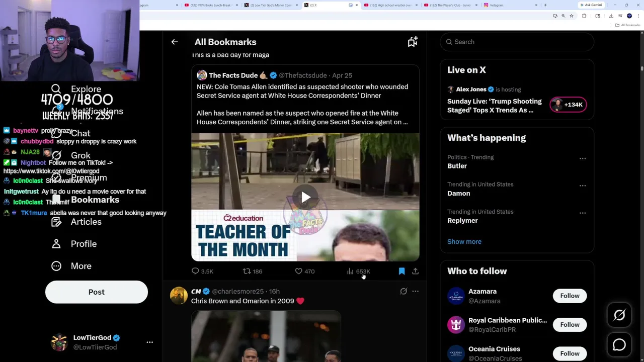
Task: Open LowTierGod account options menu
Action: click(149, 342)
